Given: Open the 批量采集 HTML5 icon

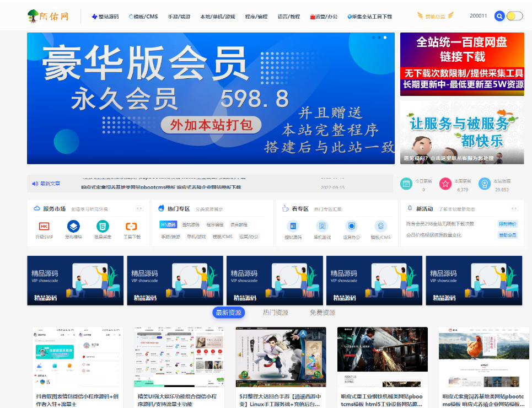Looking at the screenshot, I should click(x=103, y=226).
